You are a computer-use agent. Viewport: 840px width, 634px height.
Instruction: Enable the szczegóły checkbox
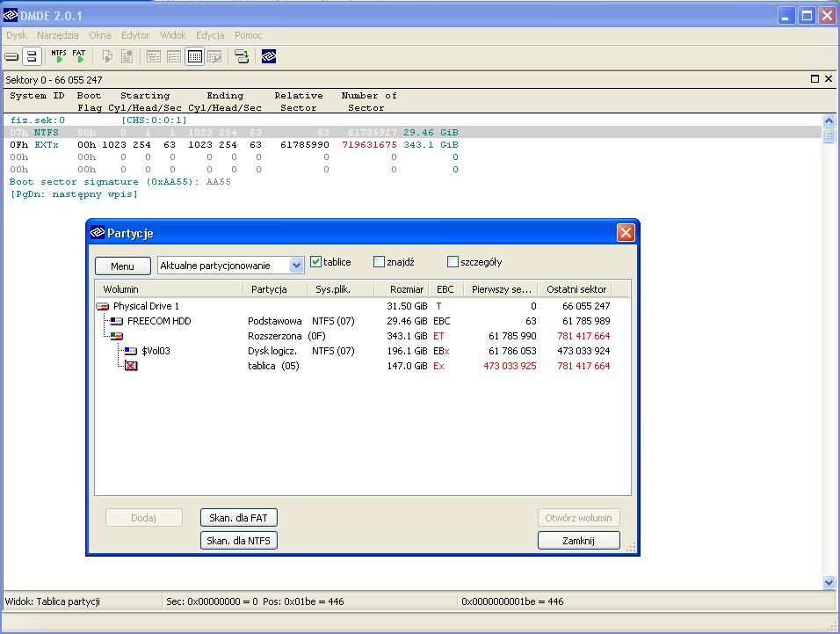[x=453, y=261]
